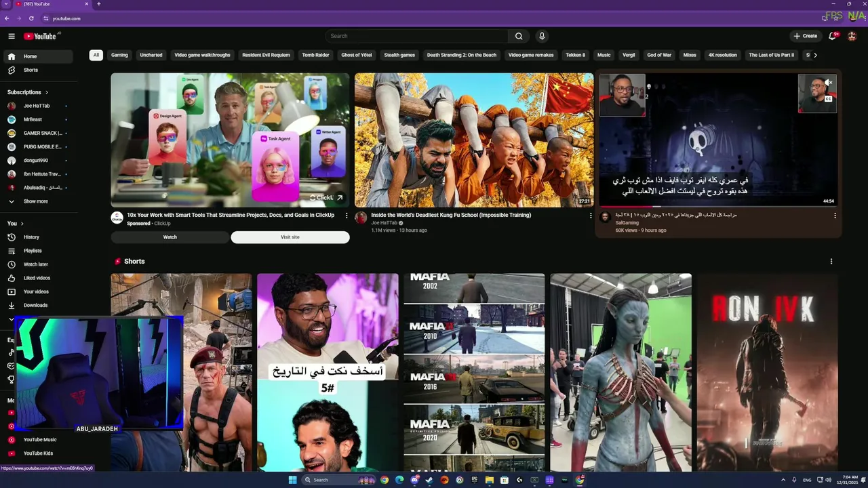
Task: Open SalGaming channel avatar under the preview video
Action: click(x=605, y=217)
